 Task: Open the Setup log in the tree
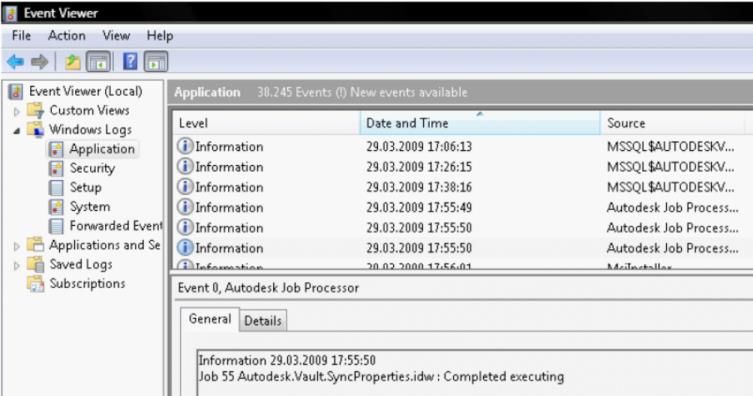coord(85,187)
